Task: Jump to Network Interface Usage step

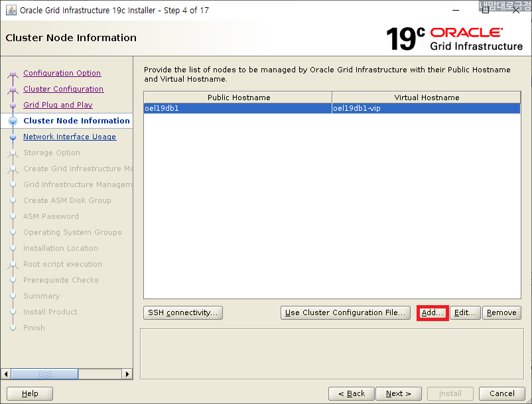Action: click(70, 137)
